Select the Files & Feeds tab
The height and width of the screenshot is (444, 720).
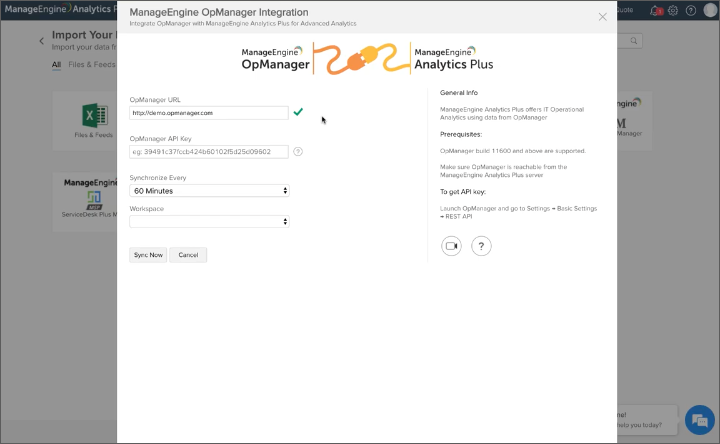92,65
